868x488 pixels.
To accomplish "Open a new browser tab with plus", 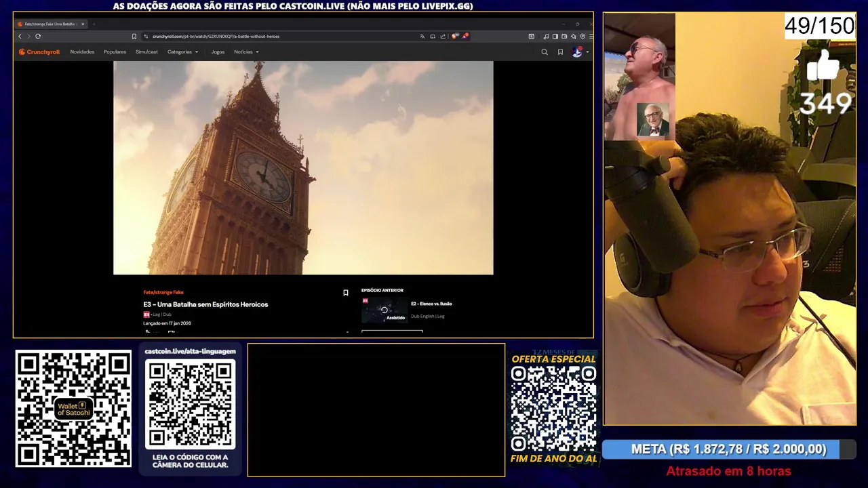I will 94,24.
